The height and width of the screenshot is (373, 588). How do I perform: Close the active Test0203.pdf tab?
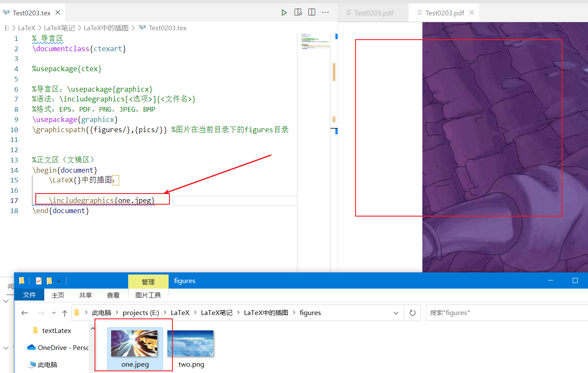472,13
